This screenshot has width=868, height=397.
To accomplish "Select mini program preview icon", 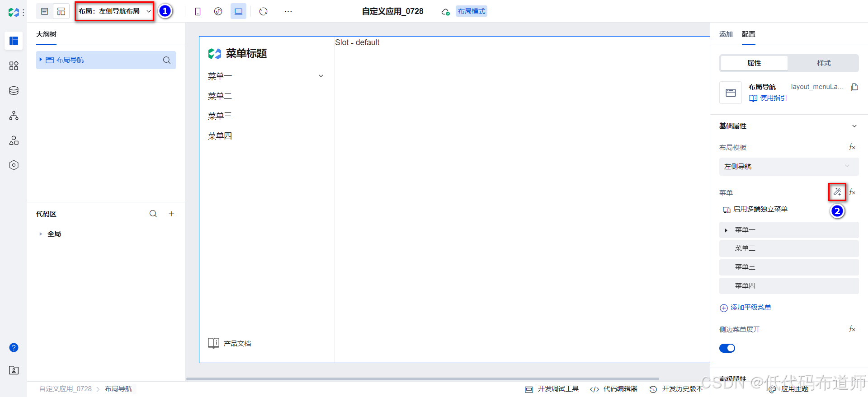I will (x=218, y=11).
